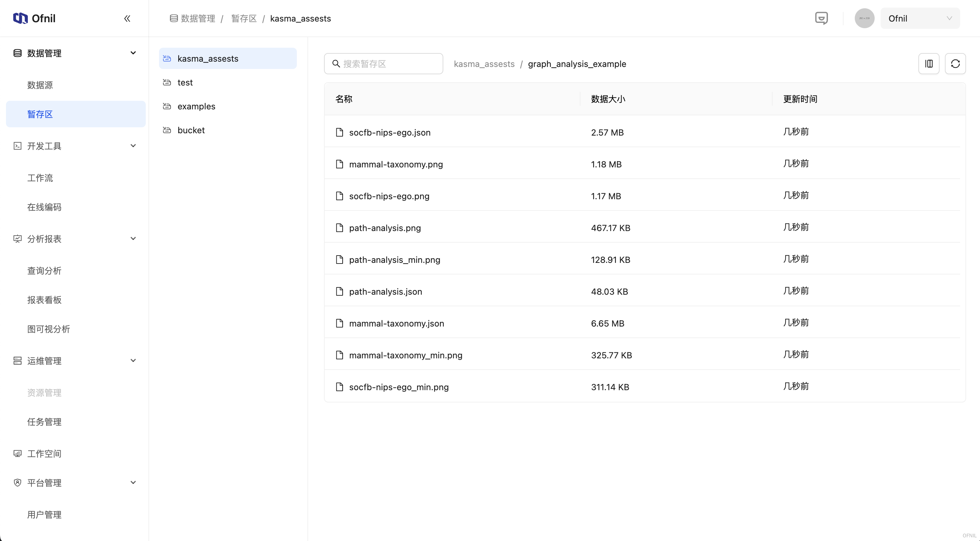Click file icon of socfb-nips-ego_min.png
Image resolution: width=980 pixels, height=541 pixels.
tap(339, 387)
